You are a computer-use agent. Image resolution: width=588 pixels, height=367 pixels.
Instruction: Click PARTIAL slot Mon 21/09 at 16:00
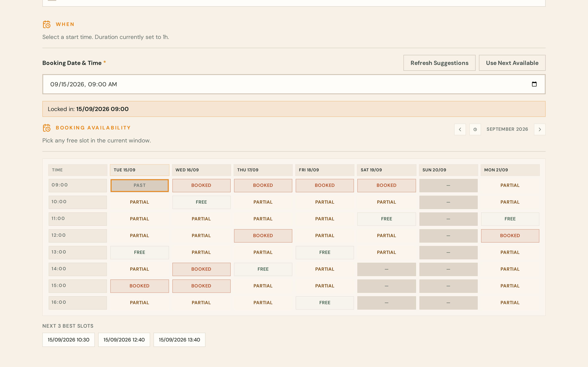(510, 303)
